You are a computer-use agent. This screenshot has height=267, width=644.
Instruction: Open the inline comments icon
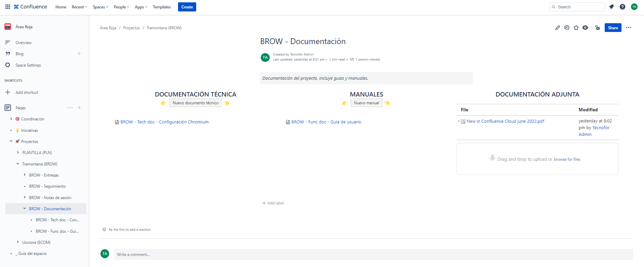pos(567,28)
